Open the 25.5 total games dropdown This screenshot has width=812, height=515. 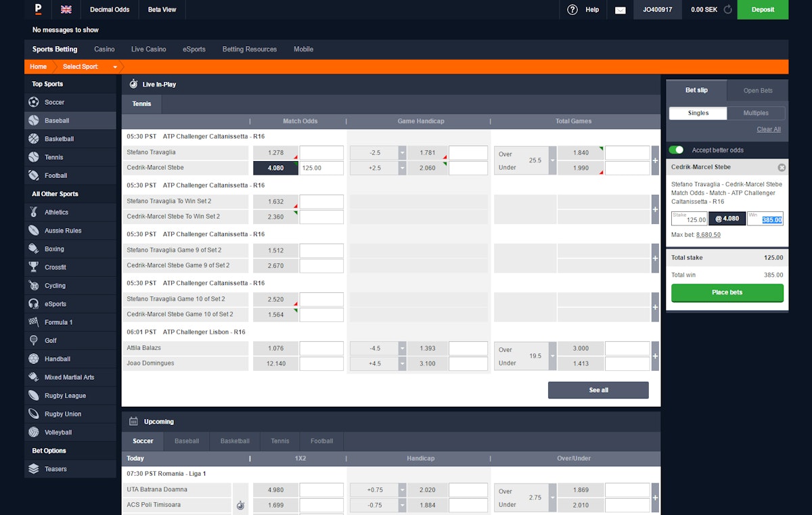(x=553, y=160)
